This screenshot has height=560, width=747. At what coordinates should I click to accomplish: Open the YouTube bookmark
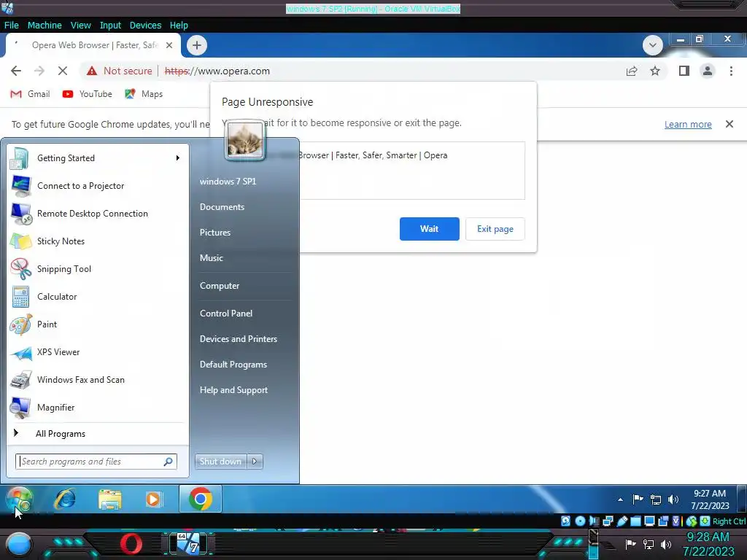(x=88, y=94)
